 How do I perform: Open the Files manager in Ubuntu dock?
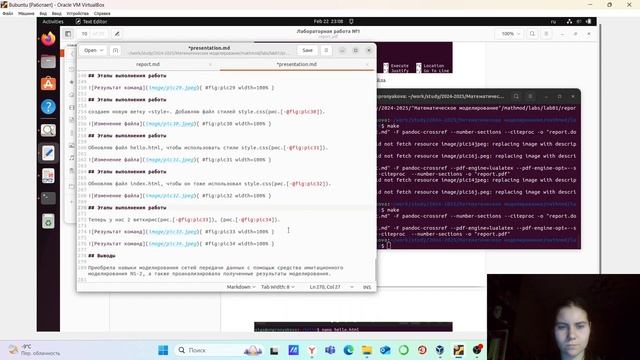click(x=48, y=62)
